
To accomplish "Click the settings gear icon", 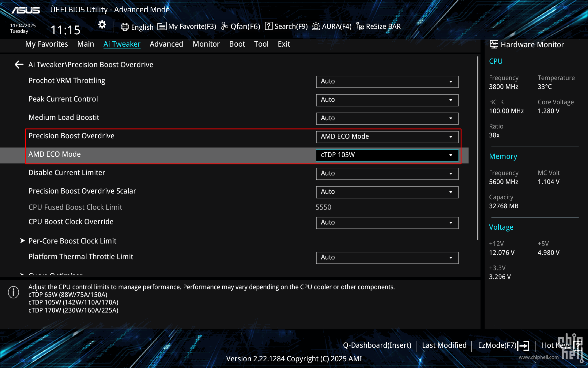I will pyautogui.click(x=102, y=25).
